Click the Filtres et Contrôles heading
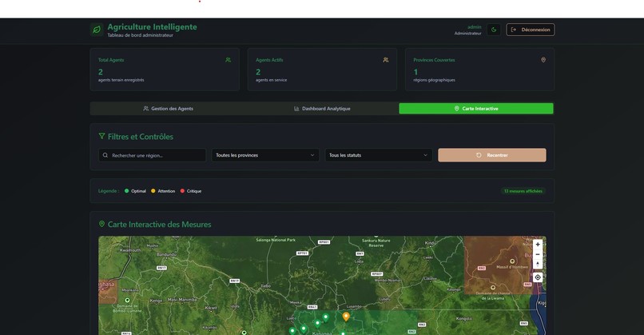The width and height of the screenshot is (644, 335). 141,137
